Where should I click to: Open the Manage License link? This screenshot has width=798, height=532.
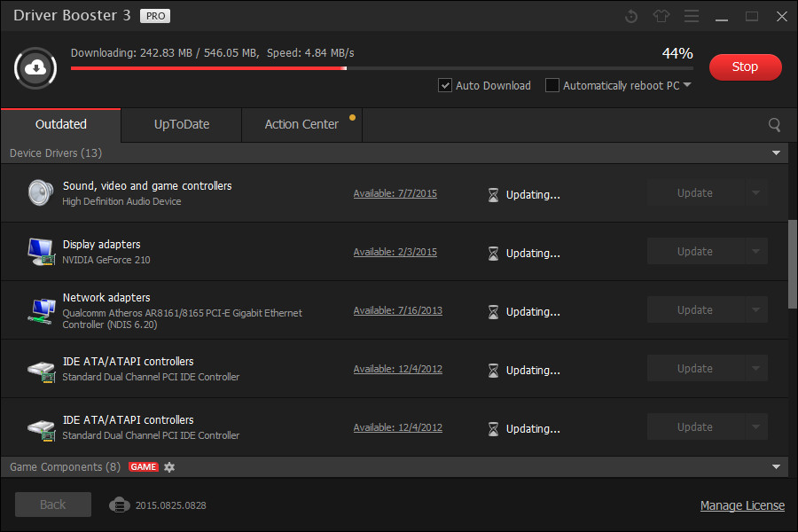(742, 505)
